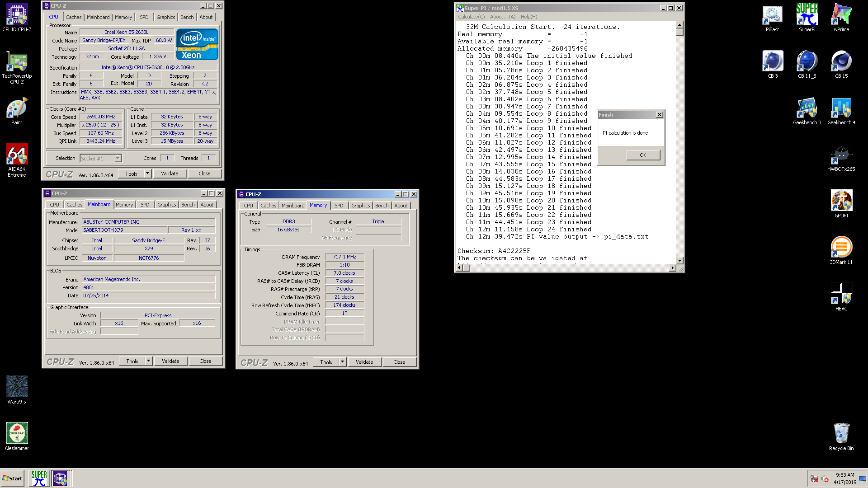The height and width of the screenshot is (488, 868).
Task: Open the Aleslammer desktop icon
Action: 17,436
